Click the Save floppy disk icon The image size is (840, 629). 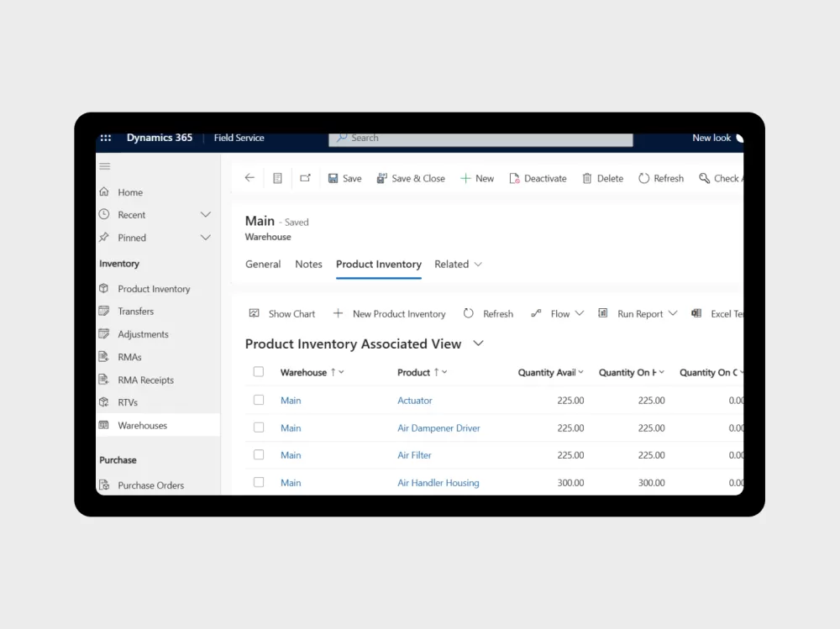333,178
